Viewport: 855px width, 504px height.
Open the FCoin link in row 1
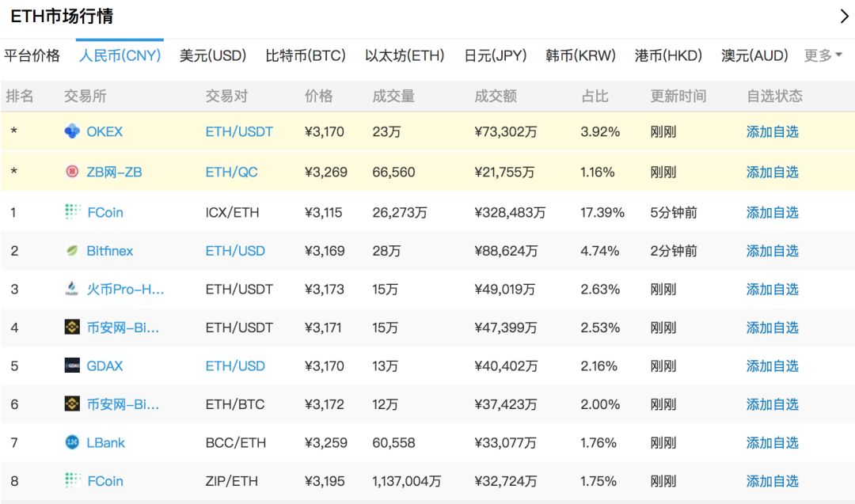[x=105, y=213]
